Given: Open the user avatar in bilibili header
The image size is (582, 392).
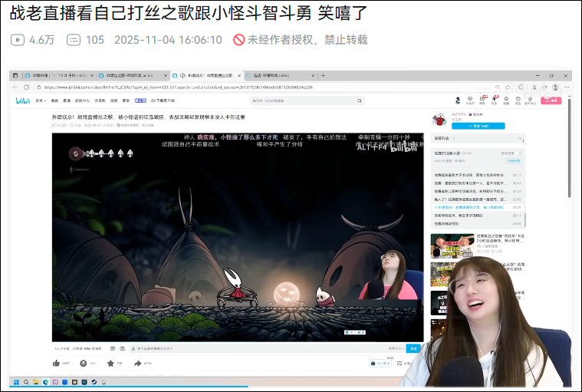Looking at the screenshot, I should pyautogui.click(x=458, y=100).
